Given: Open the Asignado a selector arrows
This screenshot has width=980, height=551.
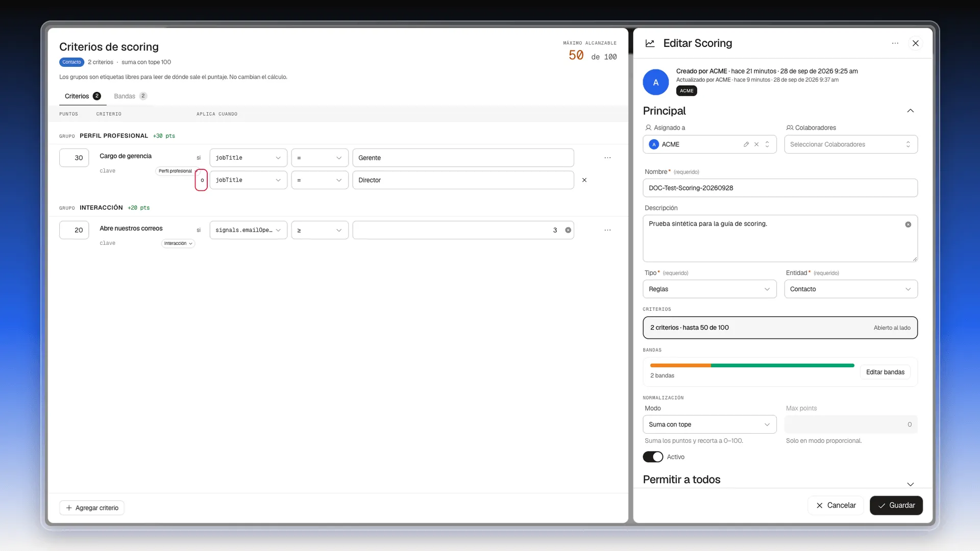Looking at the screenshot, I should pos(767,144).
